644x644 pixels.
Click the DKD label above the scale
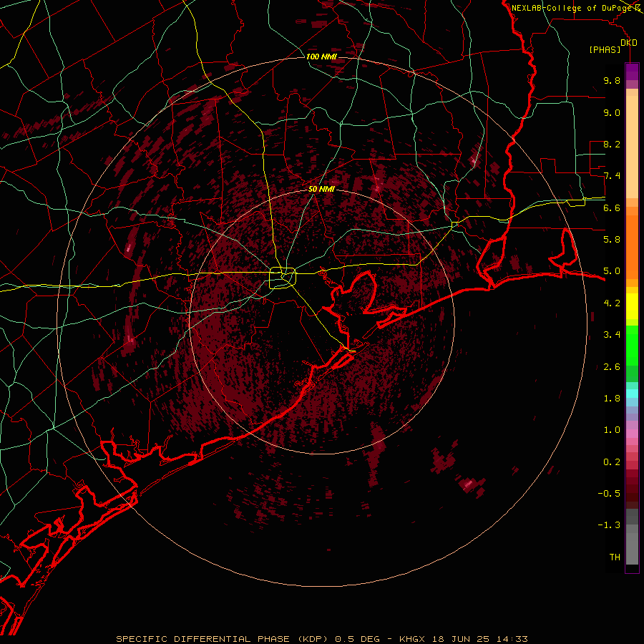(x=629, y=43)
